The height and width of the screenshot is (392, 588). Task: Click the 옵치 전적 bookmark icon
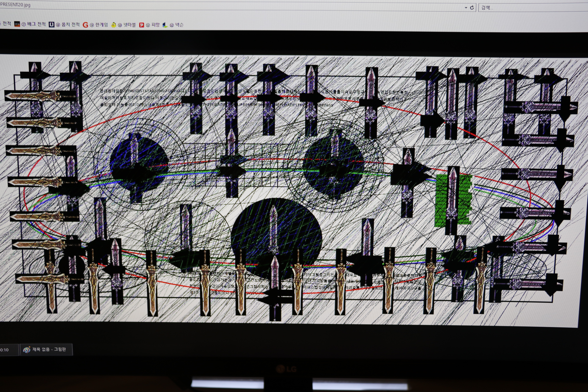52,24
